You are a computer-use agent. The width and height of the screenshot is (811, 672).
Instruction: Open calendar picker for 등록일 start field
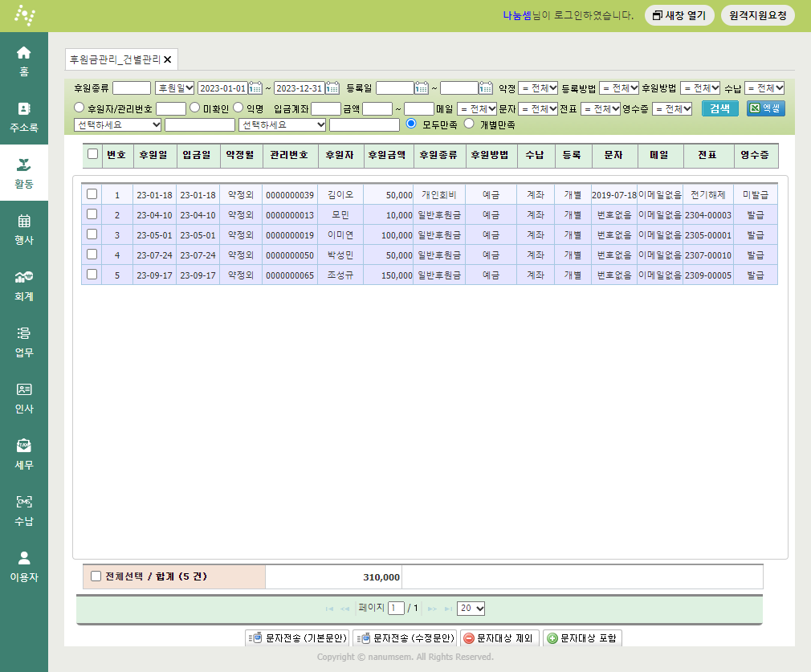[x=422, y=88]
